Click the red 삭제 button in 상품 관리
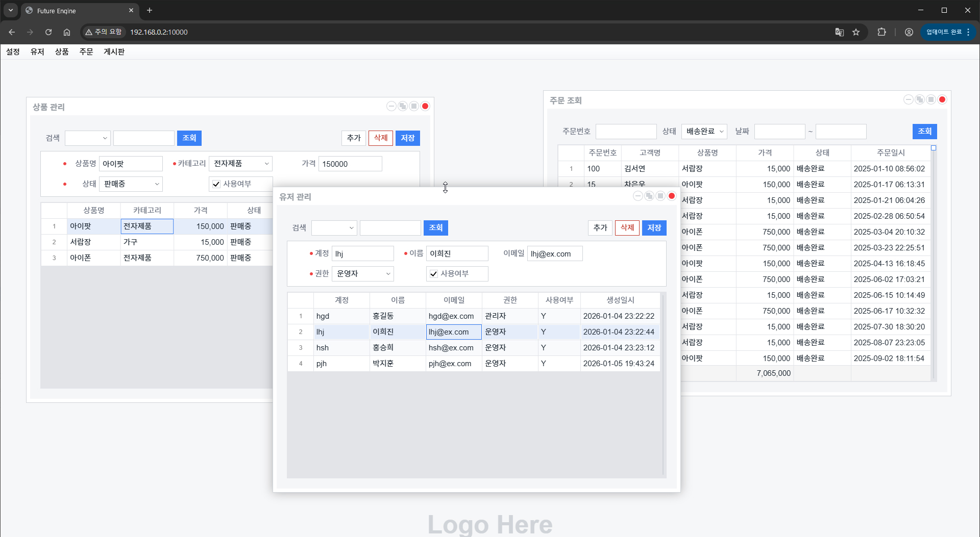Viewport: 980px width, 537px height. 380,138
